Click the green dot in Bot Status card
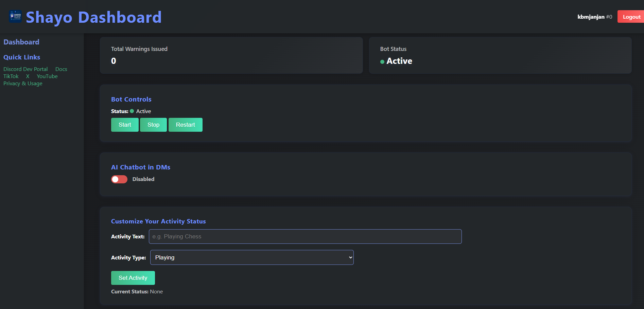644x309 pixels. coord(382,62)
